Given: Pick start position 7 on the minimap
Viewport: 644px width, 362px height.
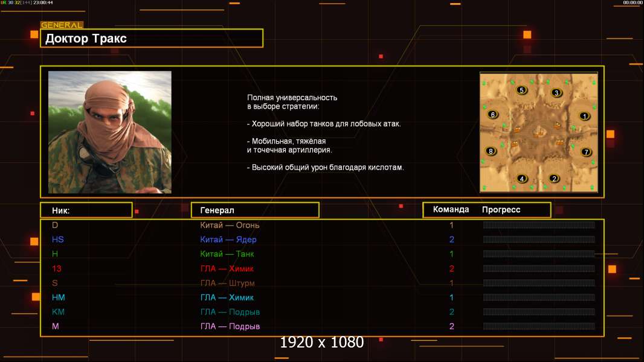Looking at the screenshot, I should [x=586, y=151].
